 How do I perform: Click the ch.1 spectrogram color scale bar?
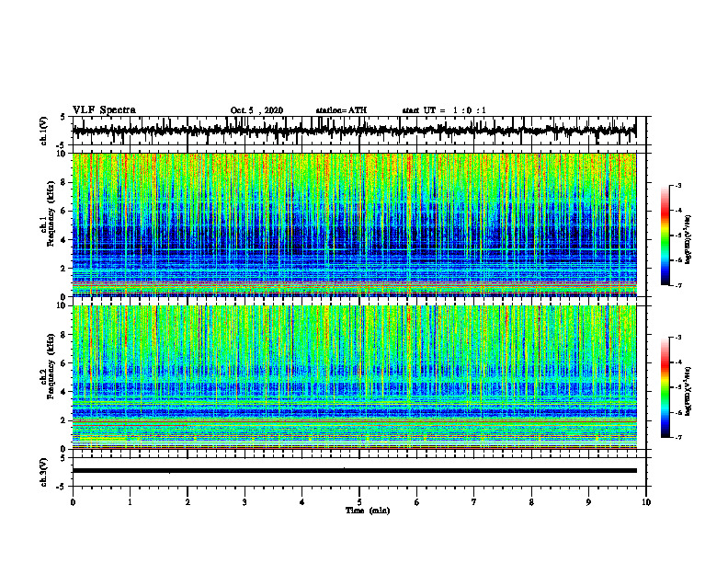[665, 236]
